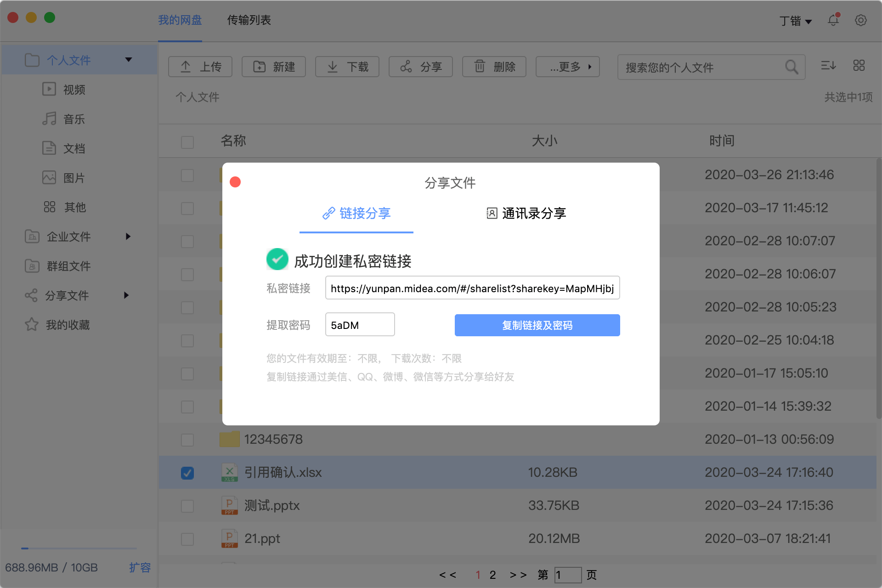Open Others (其他) category in sidebar

click(x=64, y=207)
